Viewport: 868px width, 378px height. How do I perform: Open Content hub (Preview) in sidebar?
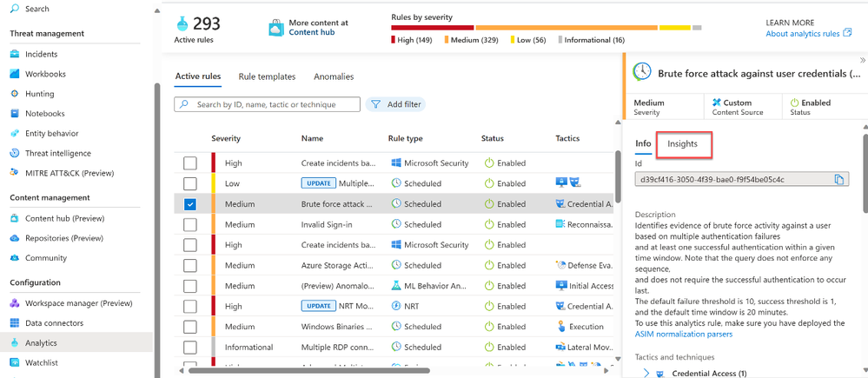pos(65,219)
